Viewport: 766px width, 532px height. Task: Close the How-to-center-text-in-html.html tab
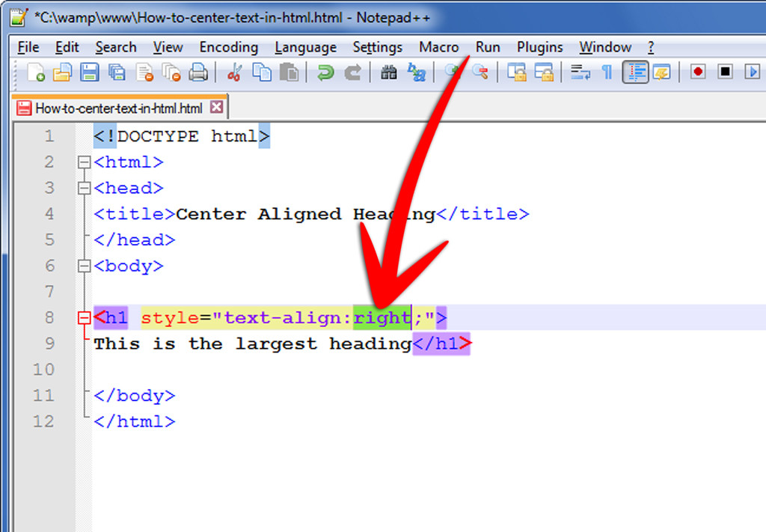coord(216,108)
